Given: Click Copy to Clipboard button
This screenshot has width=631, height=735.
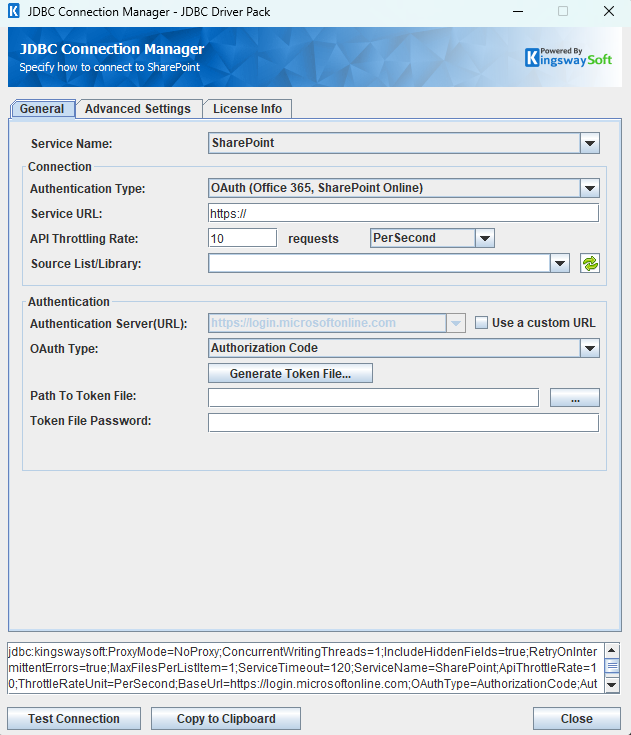Looking at the screenshot, I should pyautogui.click(x=226, y=718).
